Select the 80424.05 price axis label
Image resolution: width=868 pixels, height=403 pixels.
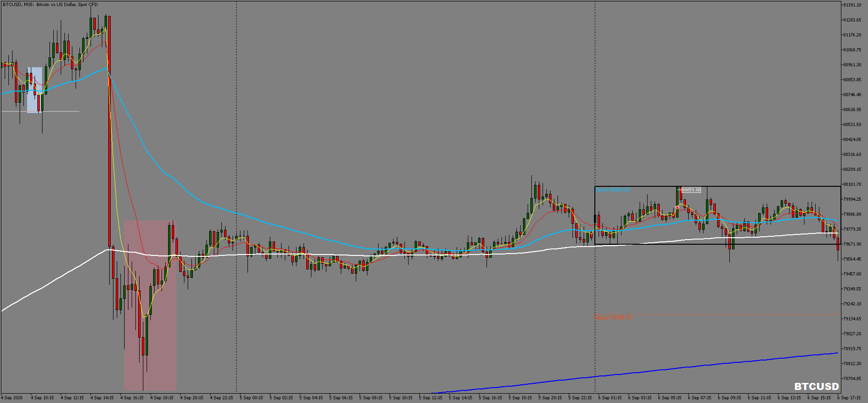[852, 140]
